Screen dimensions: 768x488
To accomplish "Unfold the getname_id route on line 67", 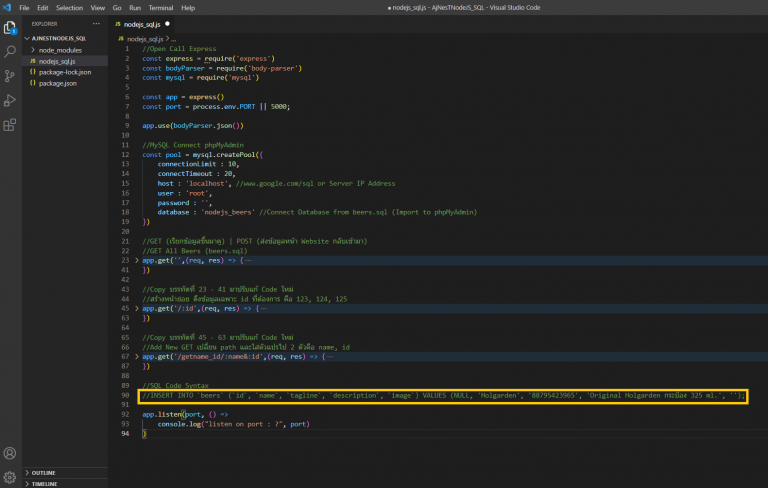I will (x=137, y=356).
